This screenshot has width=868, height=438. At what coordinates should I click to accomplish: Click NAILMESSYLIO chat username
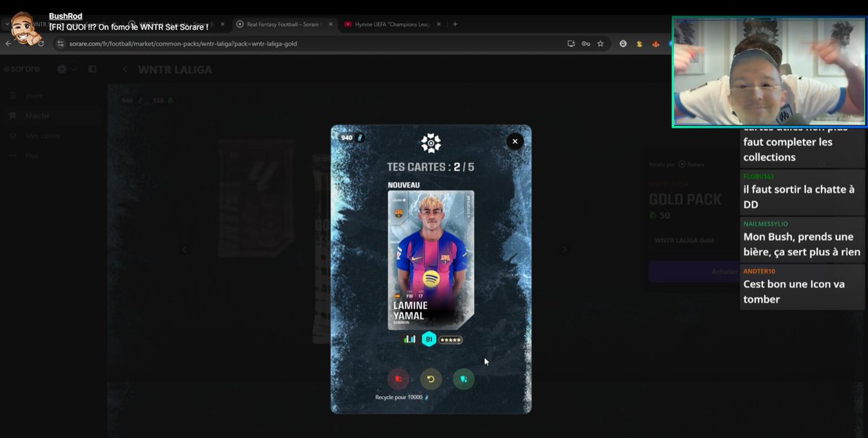tap(765, 224)
